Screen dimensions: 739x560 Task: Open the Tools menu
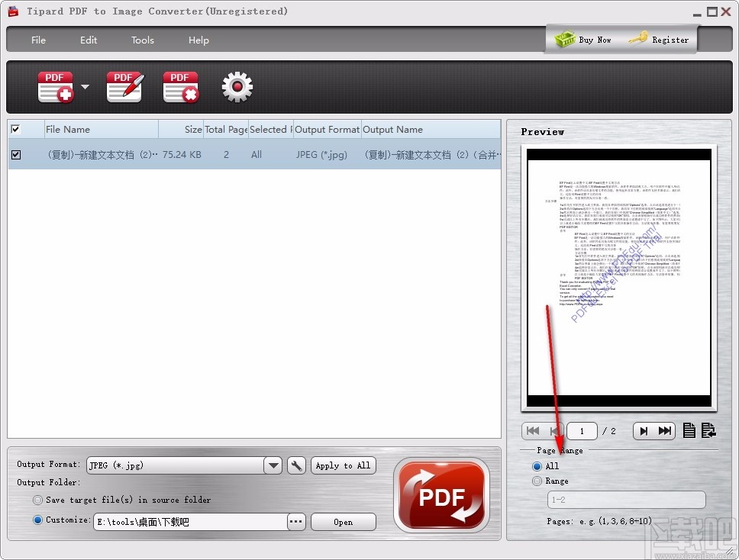coord(142,40)
